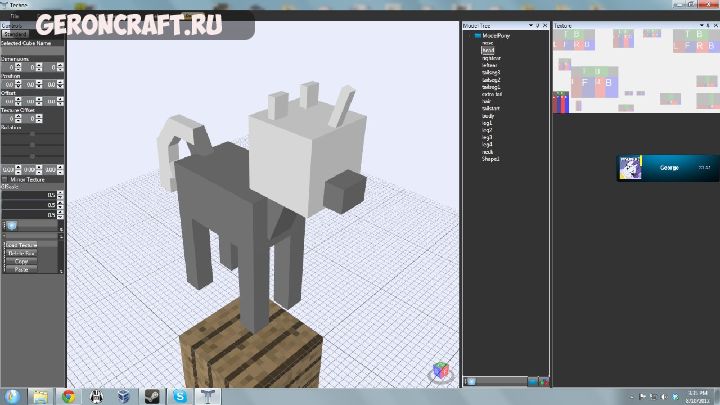Select 'head' in the Model Tree
720x405 pixels.
488,50
